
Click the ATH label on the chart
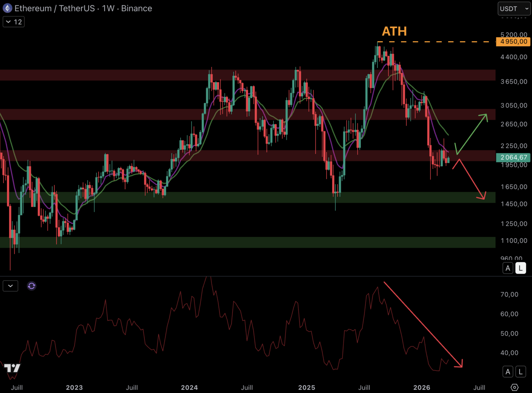(394, 32)
